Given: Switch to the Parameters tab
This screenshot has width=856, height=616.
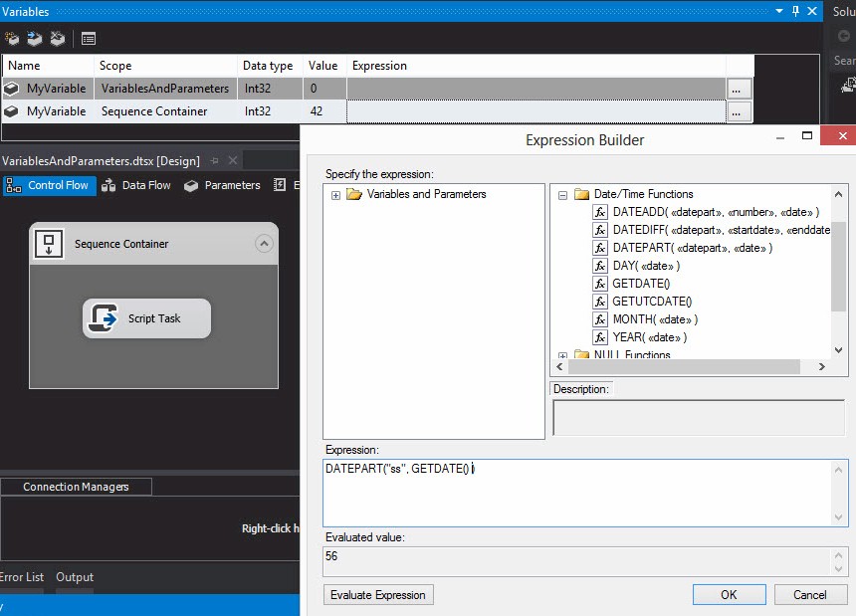Looking at the screenshot, I should coord(222,185).
